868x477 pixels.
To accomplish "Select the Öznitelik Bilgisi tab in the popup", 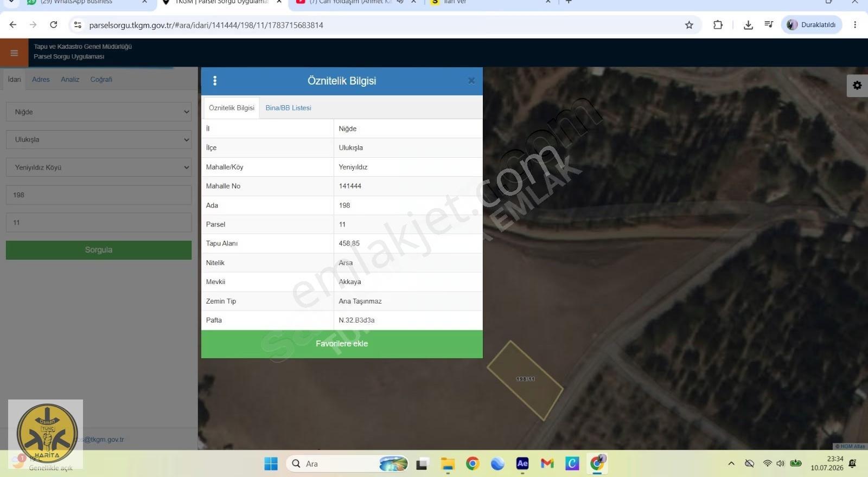I will coord(232,108).
